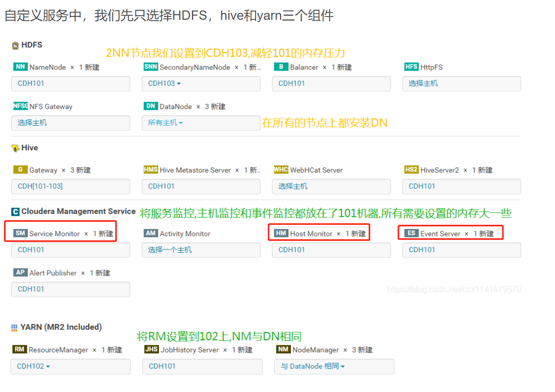Click the DN DataNode role badge

151,106
